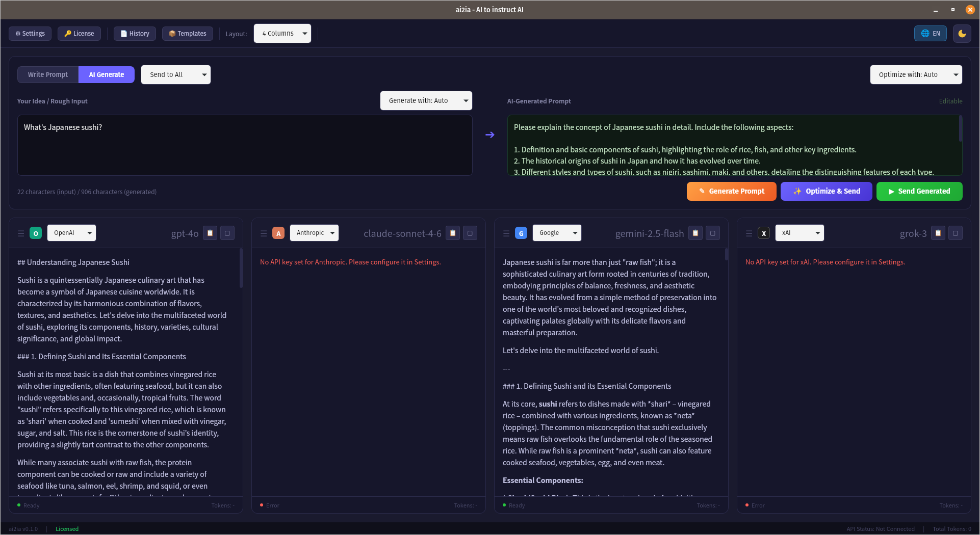Click the arrow icon between input and generated prompt

[x=489, y=135]
